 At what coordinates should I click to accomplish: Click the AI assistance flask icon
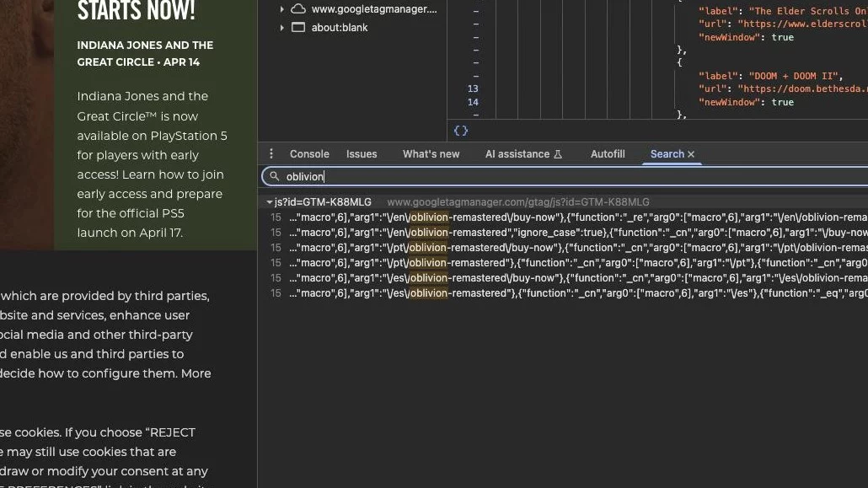pos(558,154)
